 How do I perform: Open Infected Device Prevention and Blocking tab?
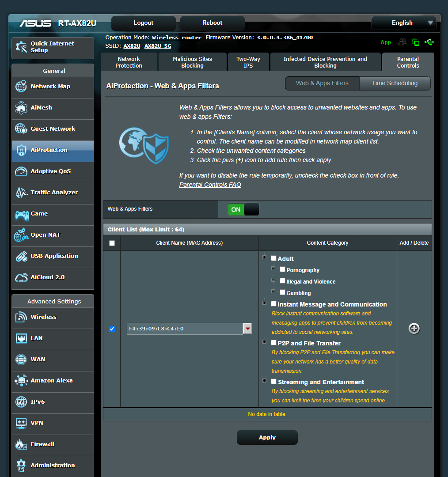325,62
